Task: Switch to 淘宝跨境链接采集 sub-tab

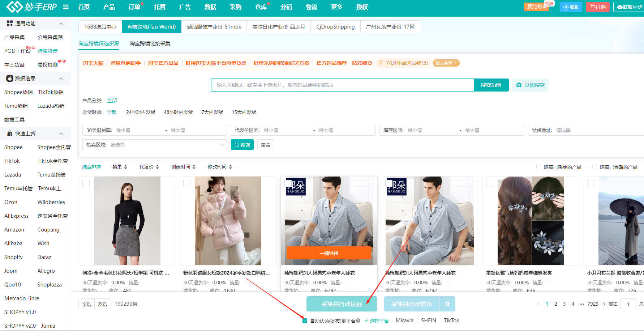Action: point(150,43)
